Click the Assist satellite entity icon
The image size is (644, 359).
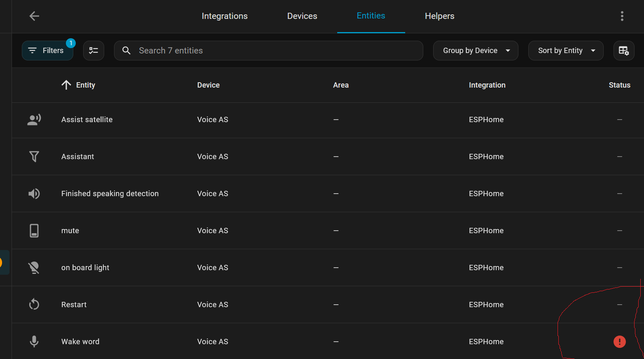click(x=34, y=120)
